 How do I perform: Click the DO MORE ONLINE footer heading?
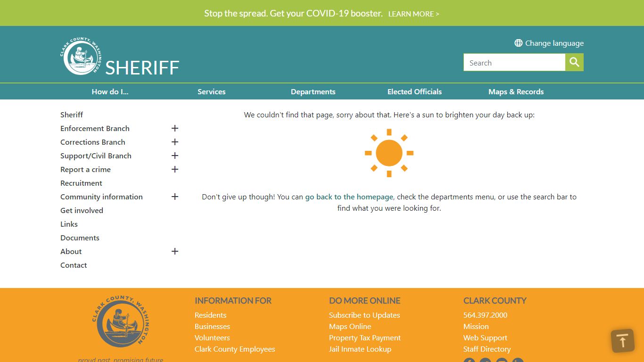point(364,300)
